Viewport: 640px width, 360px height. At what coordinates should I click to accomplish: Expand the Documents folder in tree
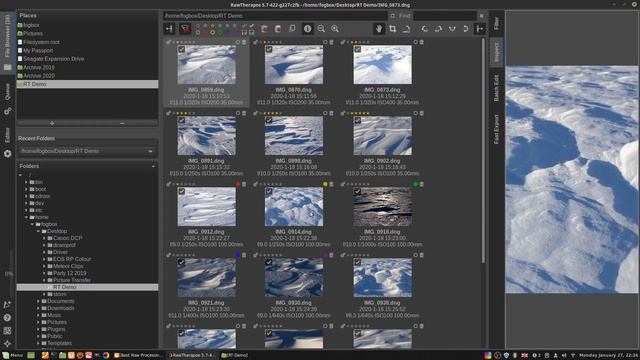(38, 301)
